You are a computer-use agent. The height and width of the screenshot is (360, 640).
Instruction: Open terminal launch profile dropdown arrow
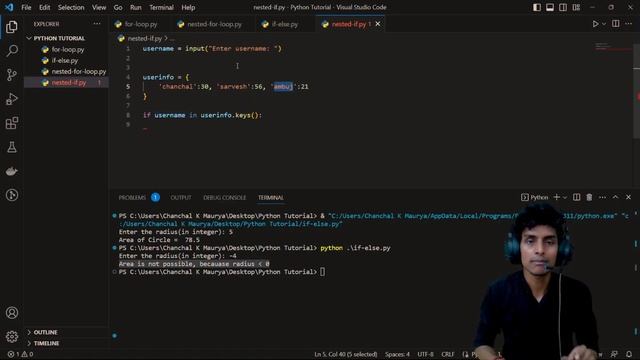point(565,198)
